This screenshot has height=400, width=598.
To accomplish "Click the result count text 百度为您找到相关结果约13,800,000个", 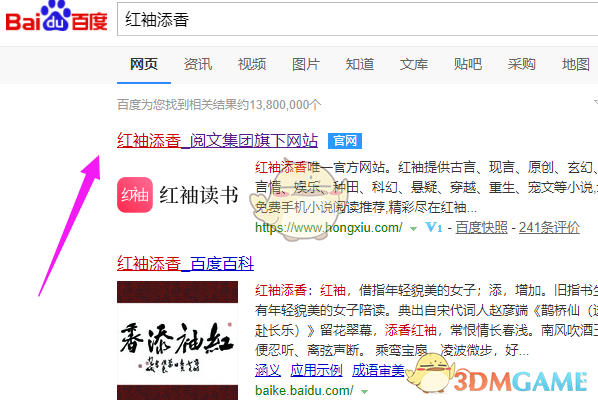I will 219,104.
